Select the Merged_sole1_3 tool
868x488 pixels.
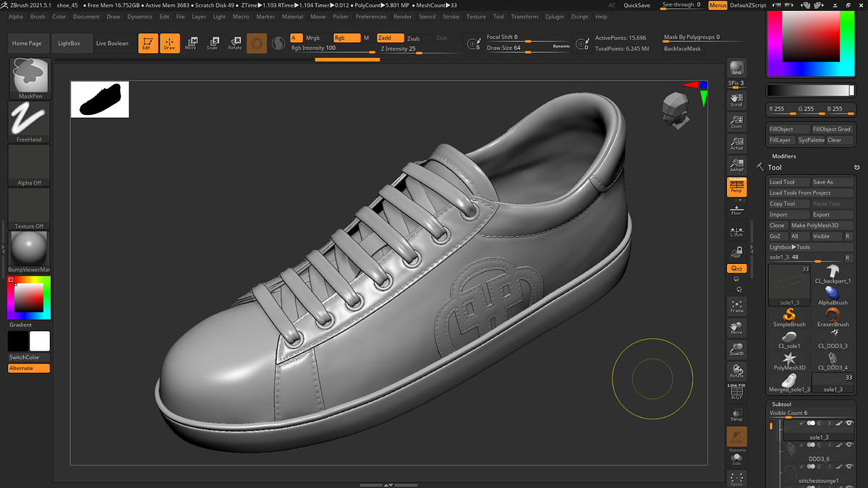coord(789,382)
